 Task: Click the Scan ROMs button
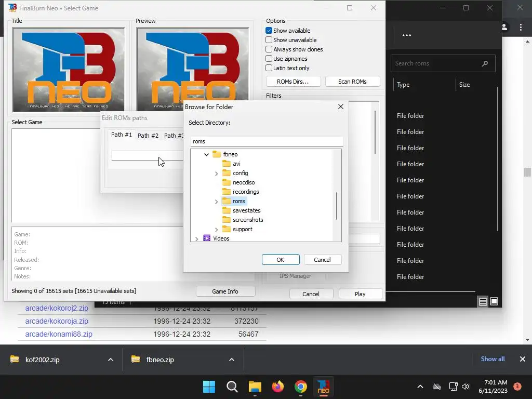pos(352,82)
